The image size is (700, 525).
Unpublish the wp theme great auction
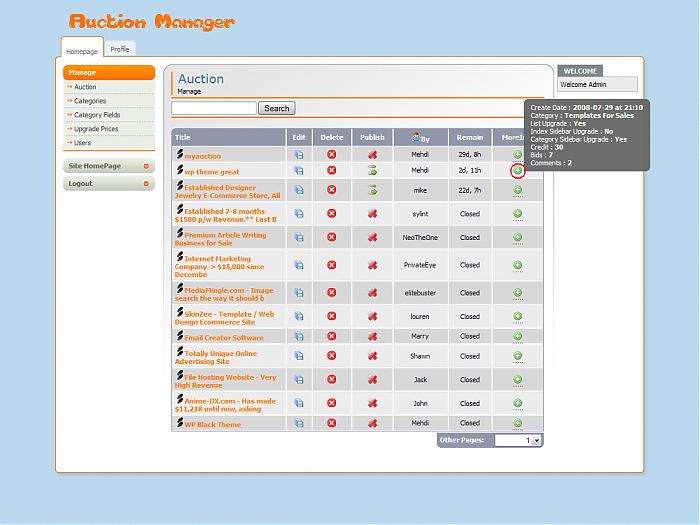[372, 170]
